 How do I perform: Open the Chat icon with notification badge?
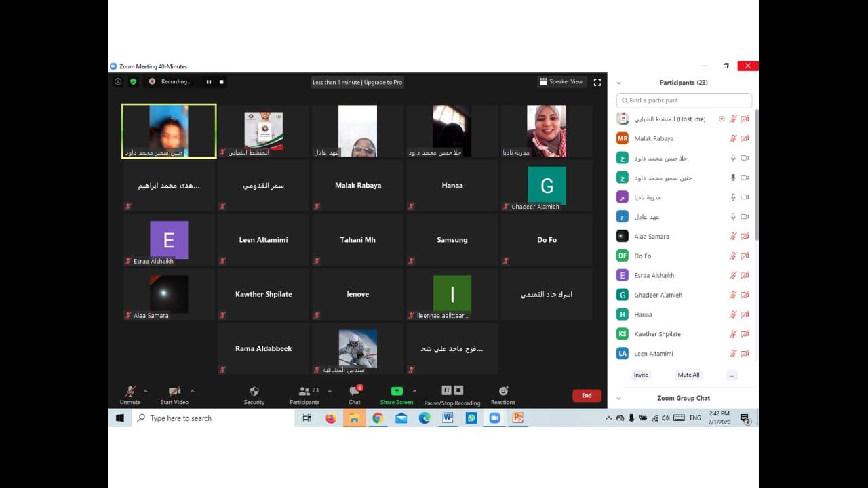pyautogui.click(x=355, y=392)
